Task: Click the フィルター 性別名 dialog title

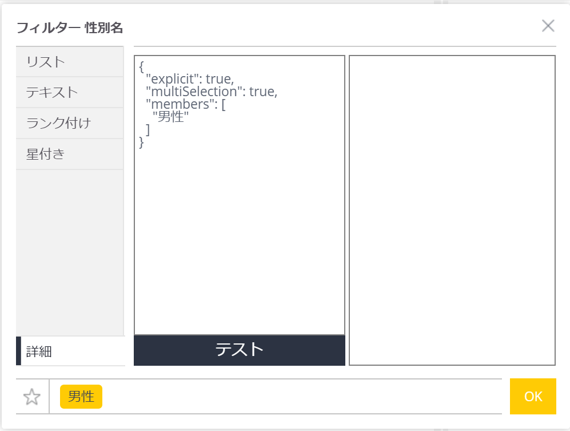Action: (x=69, y=28)
